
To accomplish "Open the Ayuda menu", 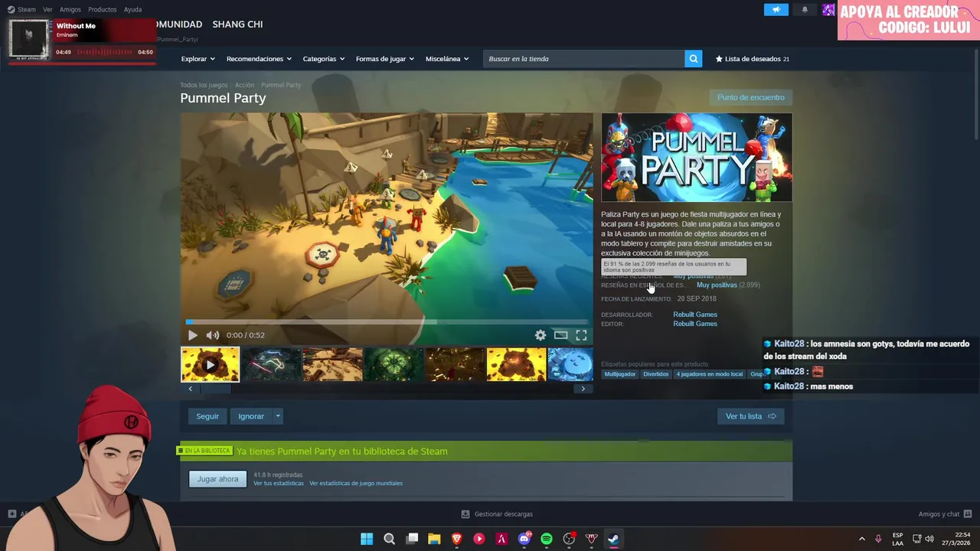I will tap(133, 9).
